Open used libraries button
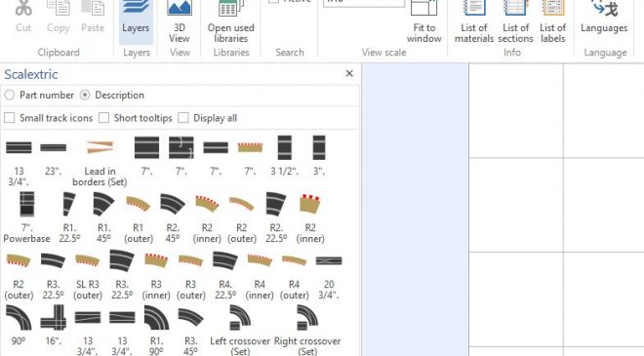Image resolution: width=644 pixels, height=356 pixels. [x=231, y=22]
